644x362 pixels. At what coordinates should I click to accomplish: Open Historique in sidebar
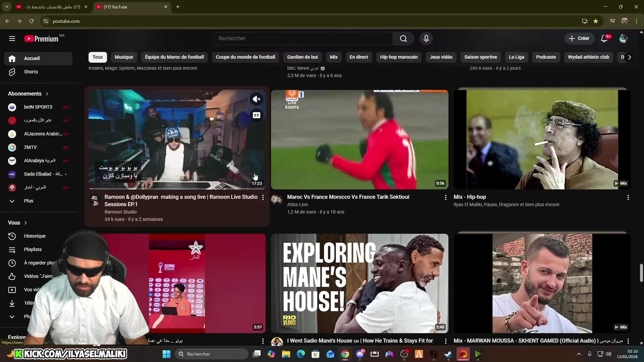coord(38,236)
